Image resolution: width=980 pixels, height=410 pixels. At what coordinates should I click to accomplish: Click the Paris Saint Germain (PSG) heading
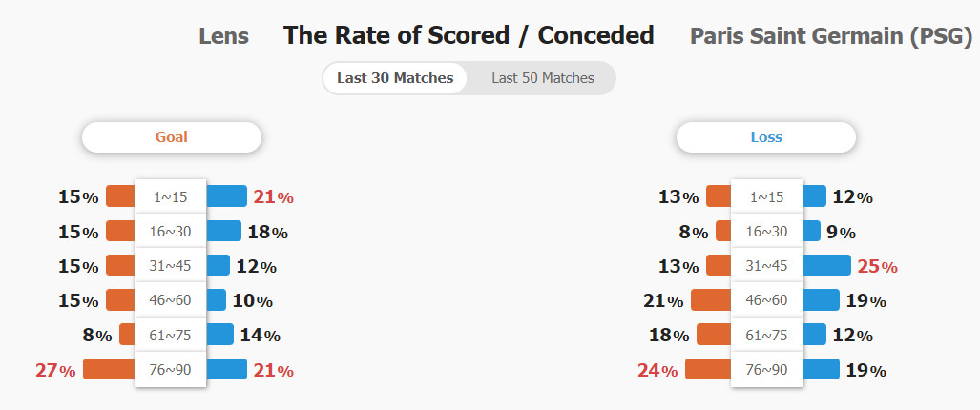830,36
